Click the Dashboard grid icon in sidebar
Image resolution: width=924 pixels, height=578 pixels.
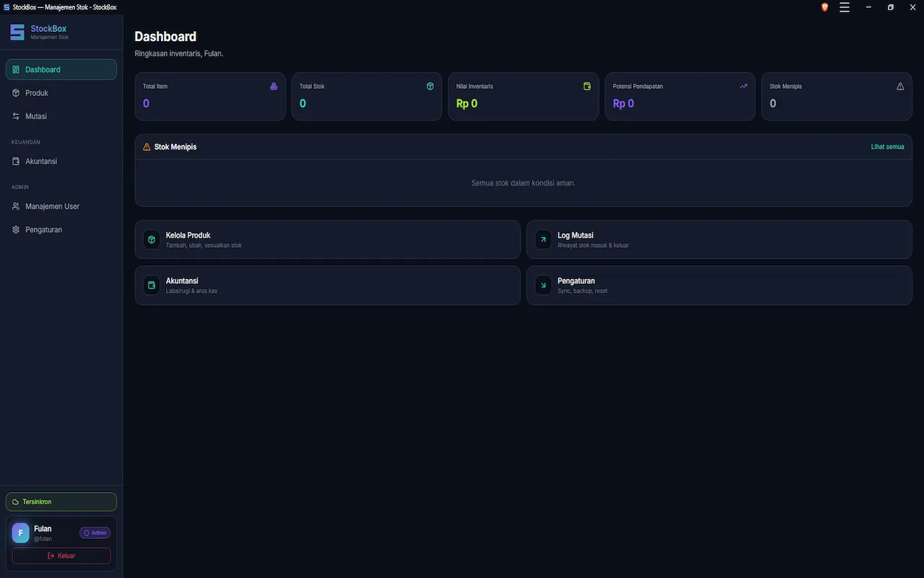(16, 69)
